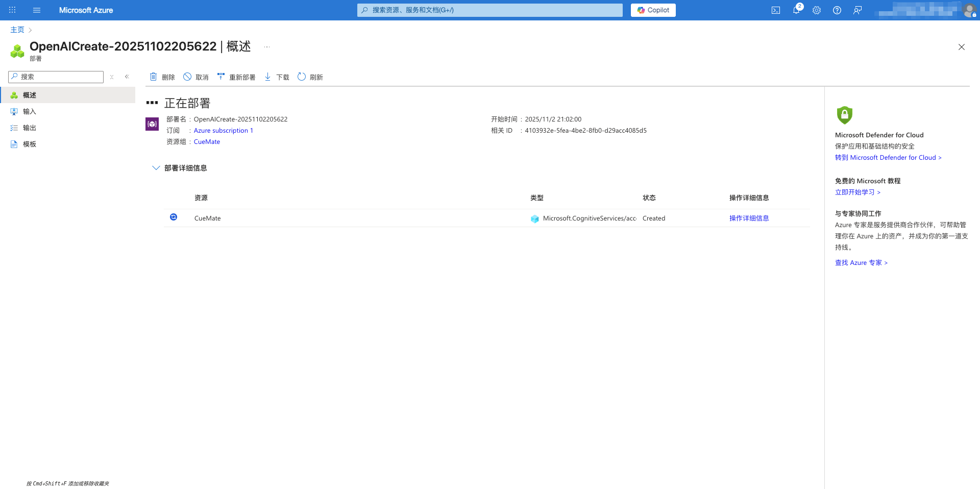Open the Azure subscription 1 link
This screenshot has height=489, width=980.
tap(223, 130)
